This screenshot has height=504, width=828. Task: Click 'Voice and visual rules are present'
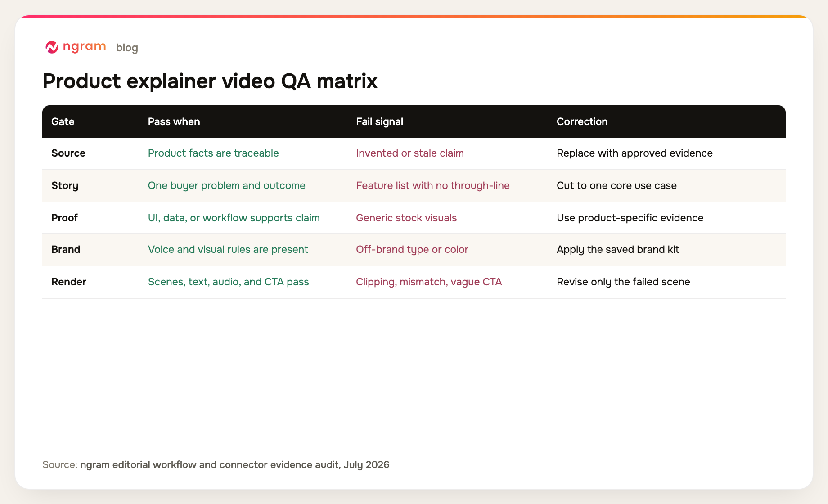coord(228,249)
